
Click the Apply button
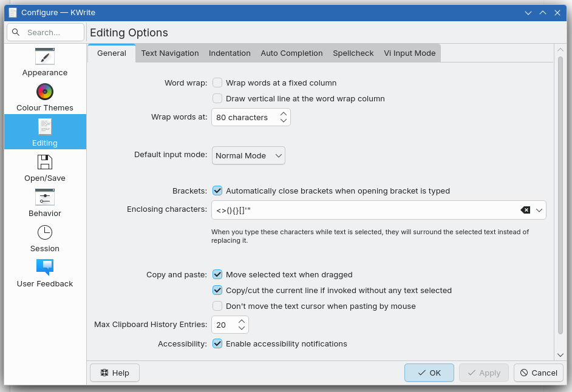click(484, 373)
